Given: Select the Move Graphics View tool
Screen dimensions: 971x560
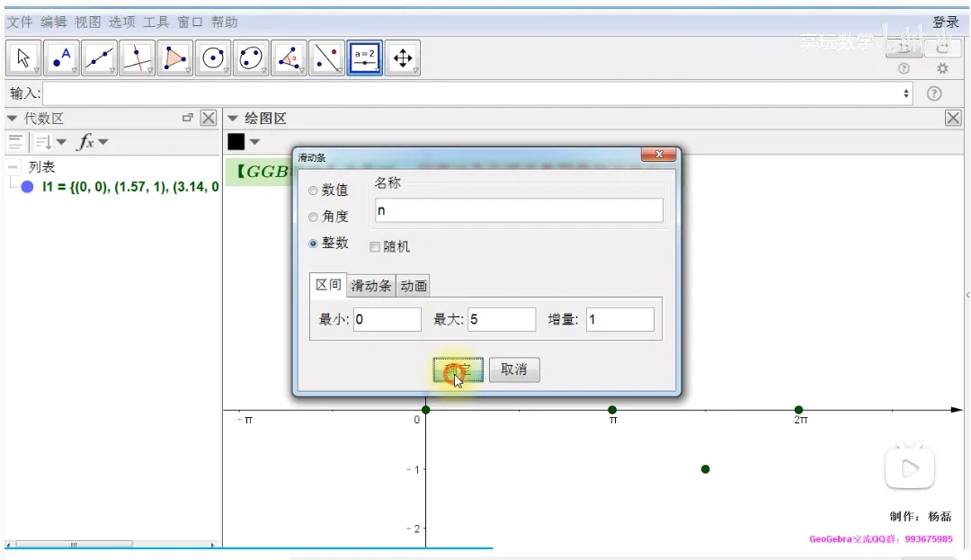Looking at the screenshot, I should tap(403, 58).
